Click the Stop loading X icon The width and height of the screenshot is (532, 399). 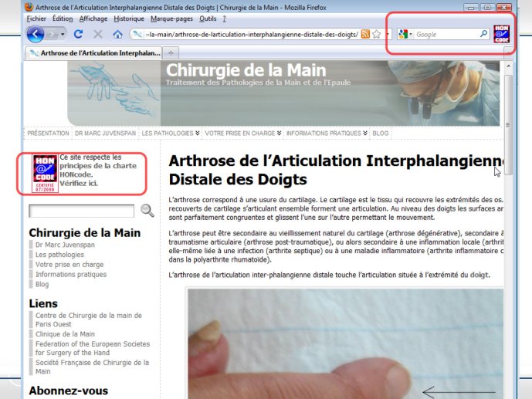[x=98, y=34]
